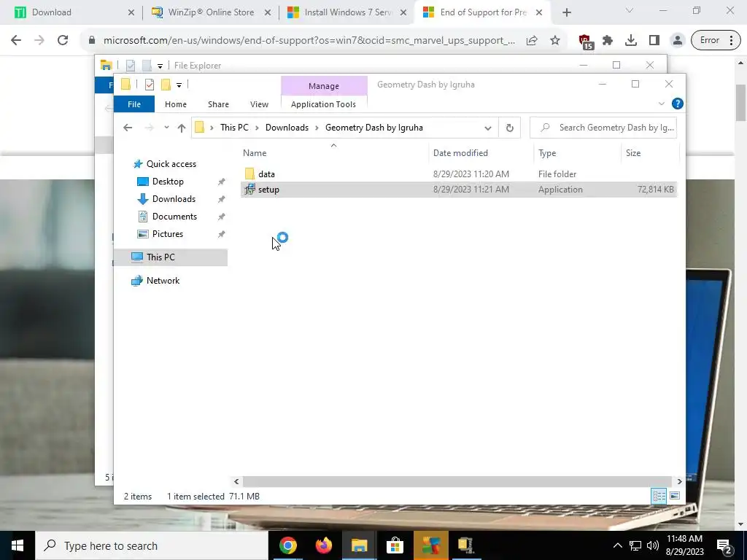Click the Error menu button in Chrome
Viewport: 747px width, 560px height.
tap(716, 41)
